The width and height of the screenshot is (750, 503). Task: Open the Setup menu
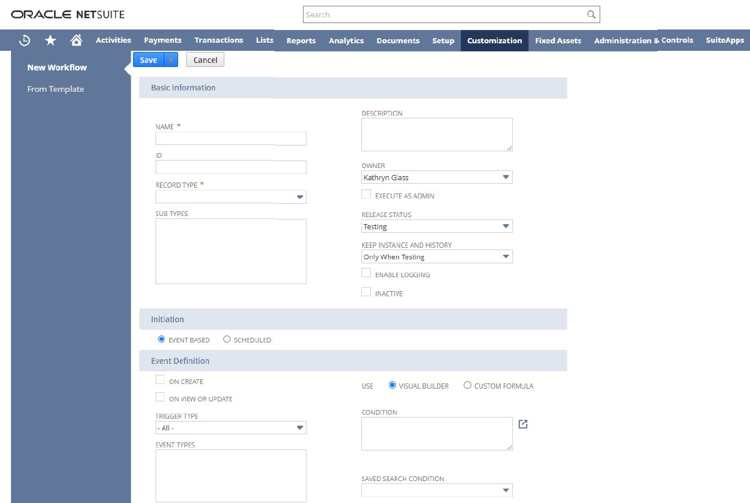[x=443, y=41]
